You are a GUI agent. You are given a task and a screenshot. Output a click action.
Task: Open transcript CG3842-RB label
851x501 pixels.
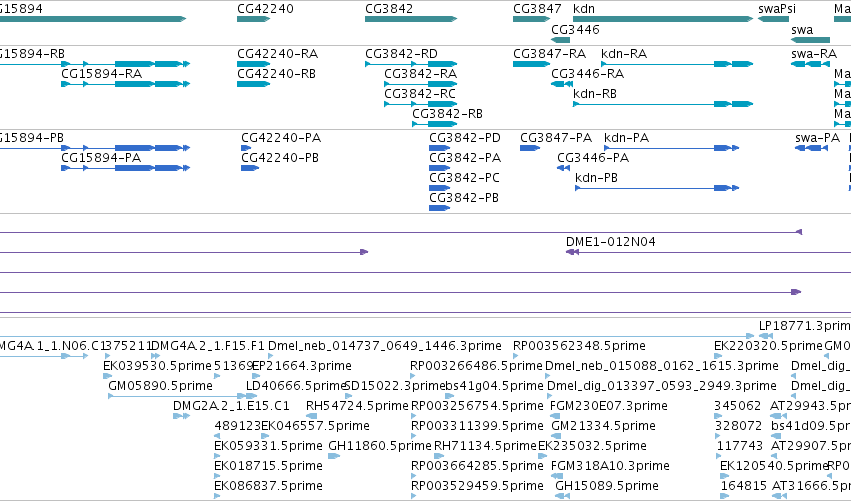pos(447,114)
